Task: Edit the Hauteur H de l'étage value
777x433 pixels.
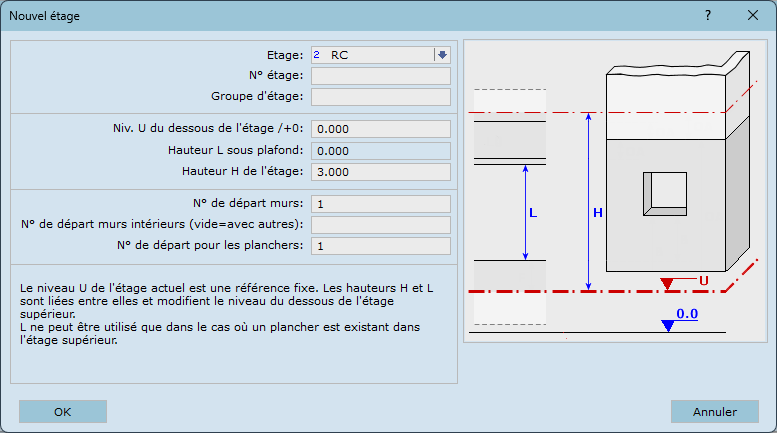Action: click(381, 172)
